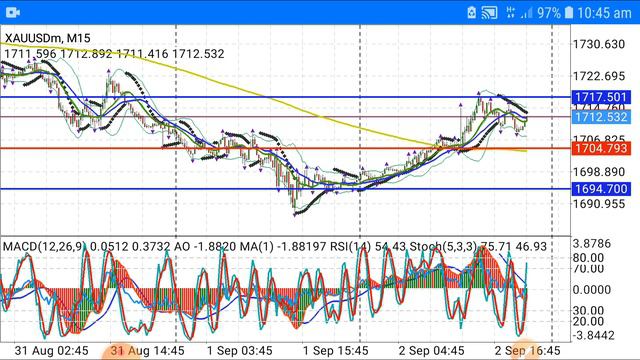The width and height of the screenshot is (640, 360).
Task: Tap the RSI(14) 54.43 indicator label
Action: (x=368, y=247)
